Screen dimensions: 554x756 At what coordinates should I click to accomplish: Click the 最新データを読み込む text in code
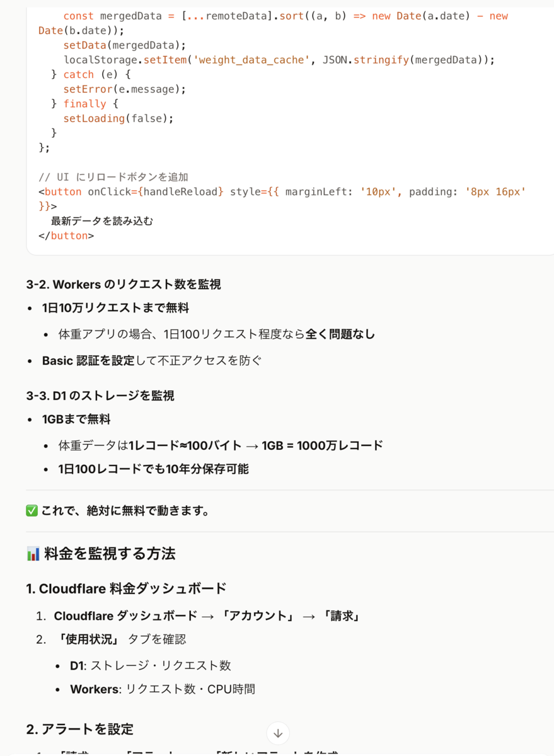tap(102, 221)
